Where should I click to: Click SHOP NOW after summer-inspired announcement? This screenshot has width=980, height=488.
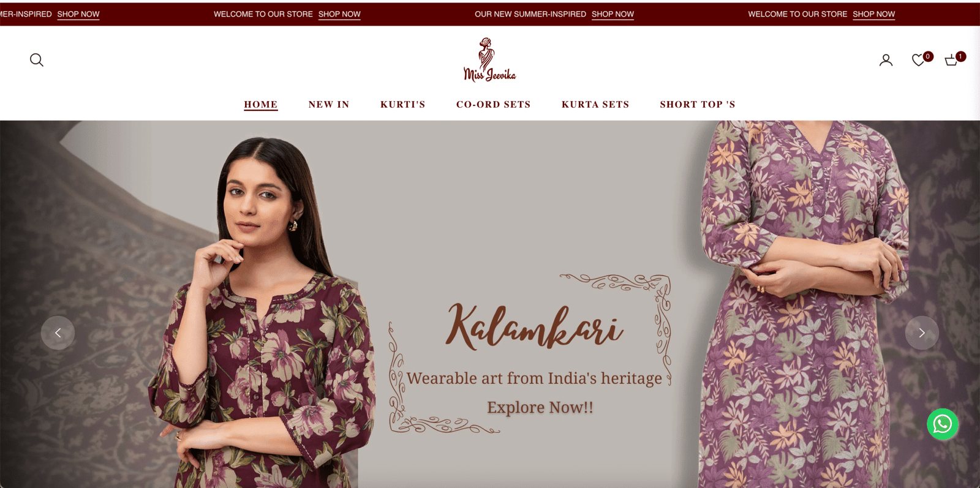(x=612, y=14)
